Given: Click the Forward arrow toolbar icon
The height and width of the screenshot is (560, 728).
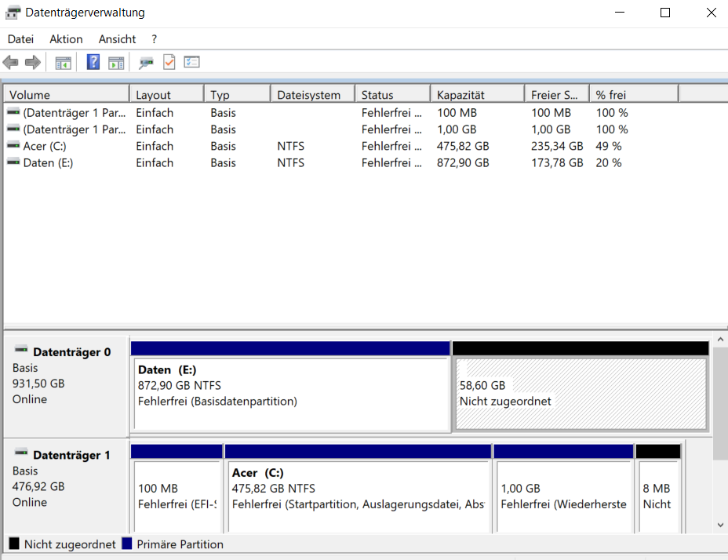Looking at the screenshot, I should coord(32,62).
